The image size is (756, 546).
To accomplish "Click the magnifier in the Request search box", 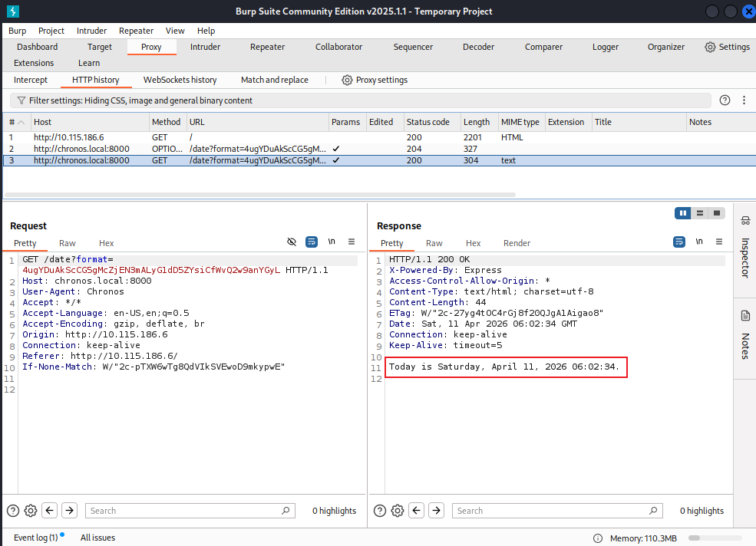I will point(286,510).
